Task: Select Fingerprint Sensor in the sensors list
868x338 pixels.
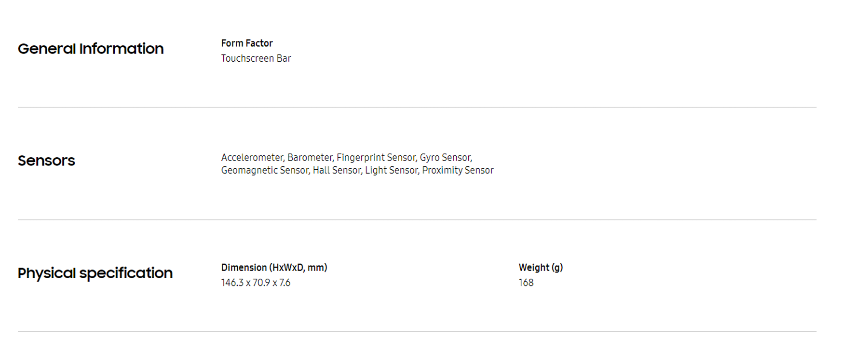Action: coord(376,158)
